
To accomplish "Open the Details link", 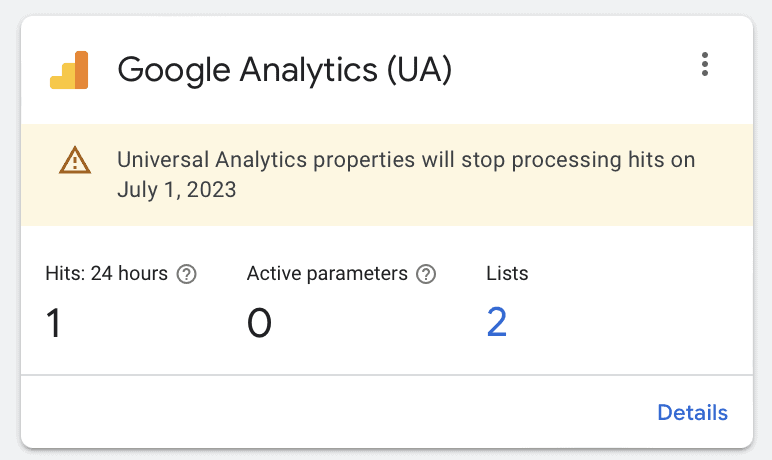I will click(x=692, y=413).
